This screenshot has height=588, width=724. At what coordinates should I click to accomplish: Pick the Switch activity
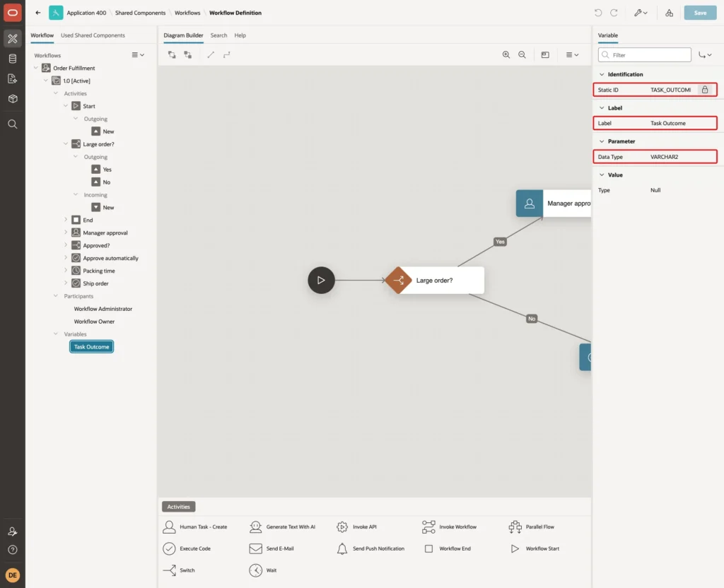[x=179, y=570]
